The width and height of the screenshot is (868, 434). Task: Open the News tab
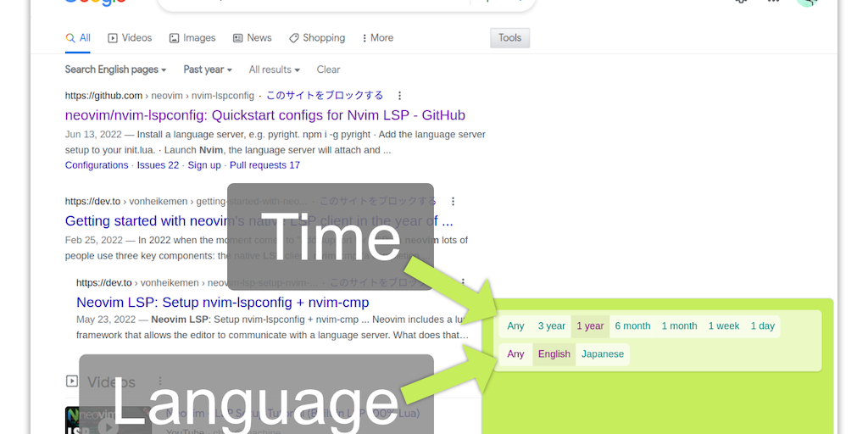252,38
